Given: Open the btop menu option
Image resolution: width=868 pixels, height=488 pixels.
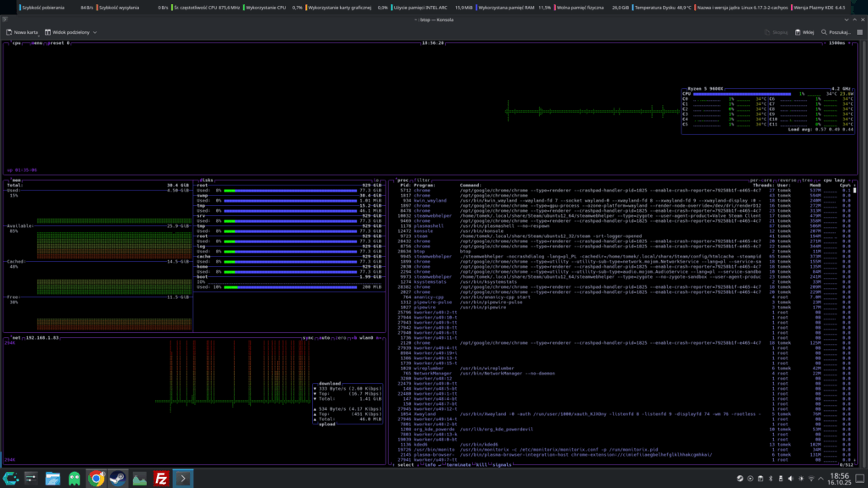Looking at the screenshot, I should [x=37, y=42].
